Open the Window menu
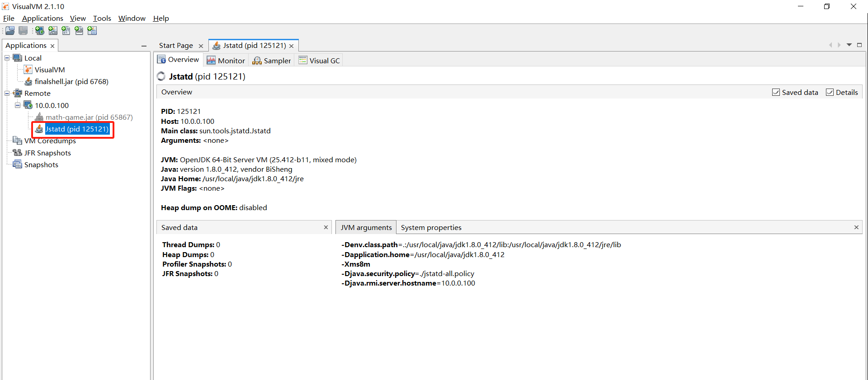The width and height of the screenshot is (868, 380). tap(132, 18)
